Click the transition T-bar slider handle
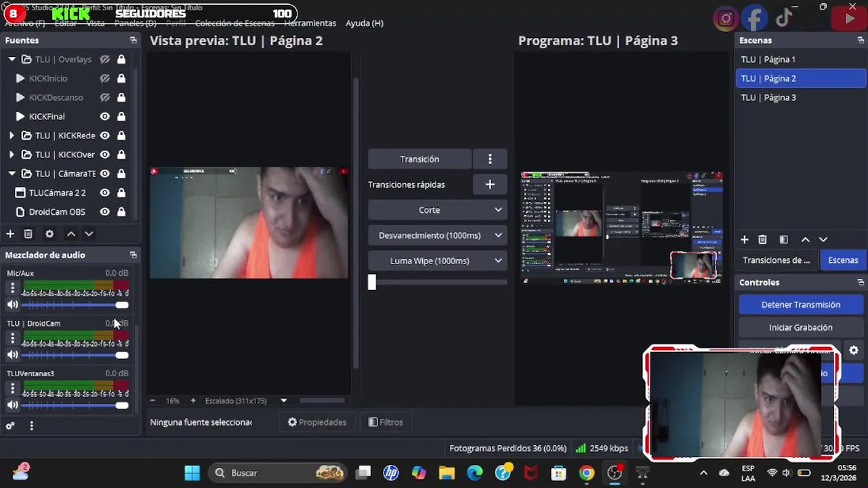 click(372, 283)
